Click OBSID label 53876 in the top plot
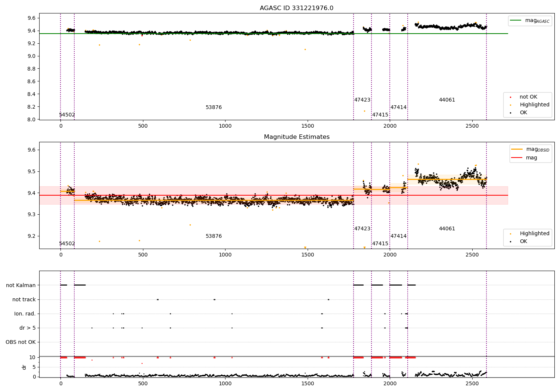The height and width of the screenshot is (392, 560). [214, 108]
